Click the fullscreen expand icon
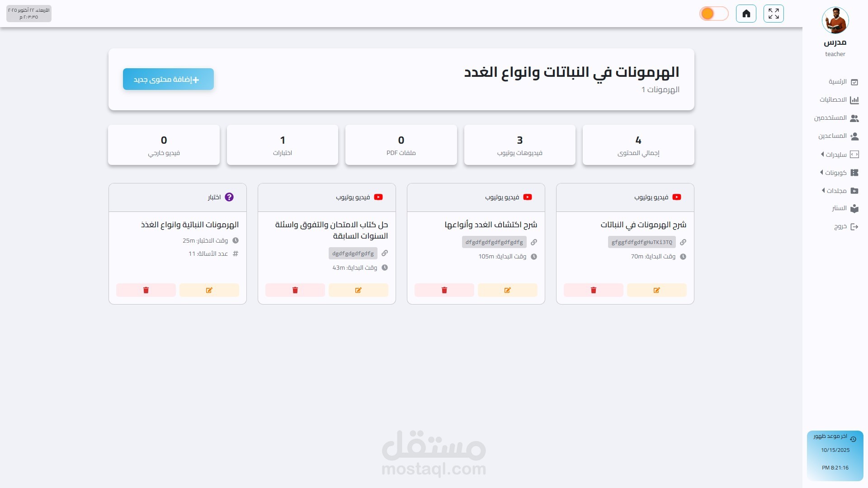868x488 pixels. coord(774,14)
